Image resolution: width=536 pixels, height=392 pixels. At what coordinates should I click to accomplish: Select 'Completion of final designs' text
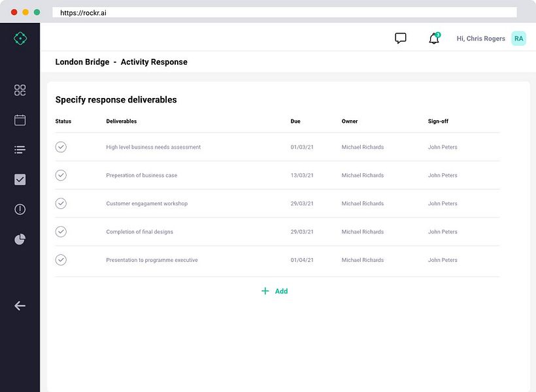[139, 232]
